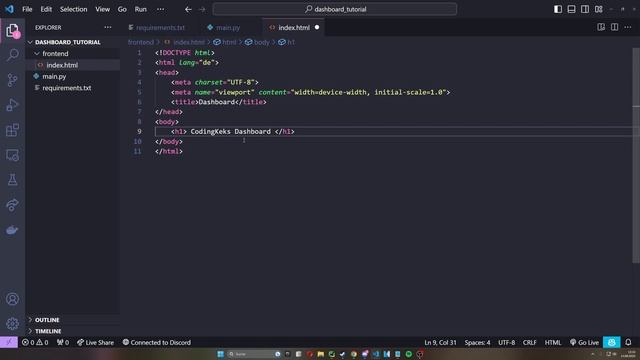Open frontend breadcrumb dropdown
This screenshot has width=640, height=360.
tap(141, 42)
